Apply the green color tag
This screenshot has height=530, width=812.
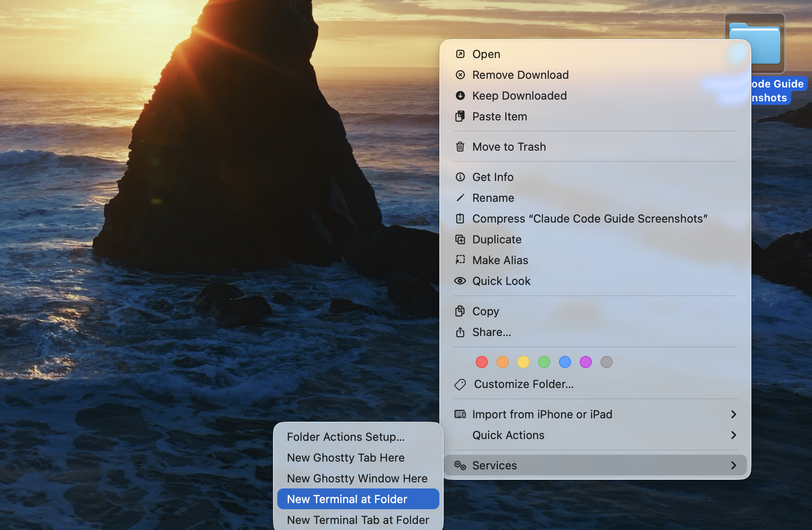(544, 362)
